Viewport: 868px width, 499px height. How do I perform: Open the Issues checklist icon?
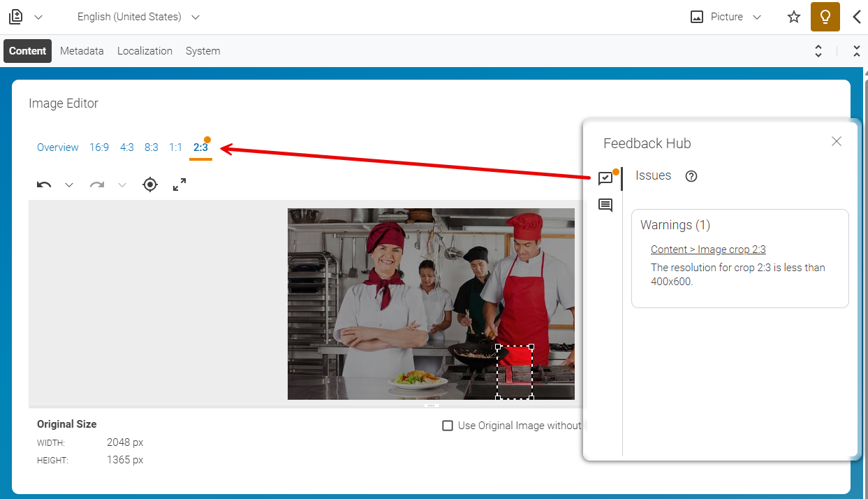[605, 178]
